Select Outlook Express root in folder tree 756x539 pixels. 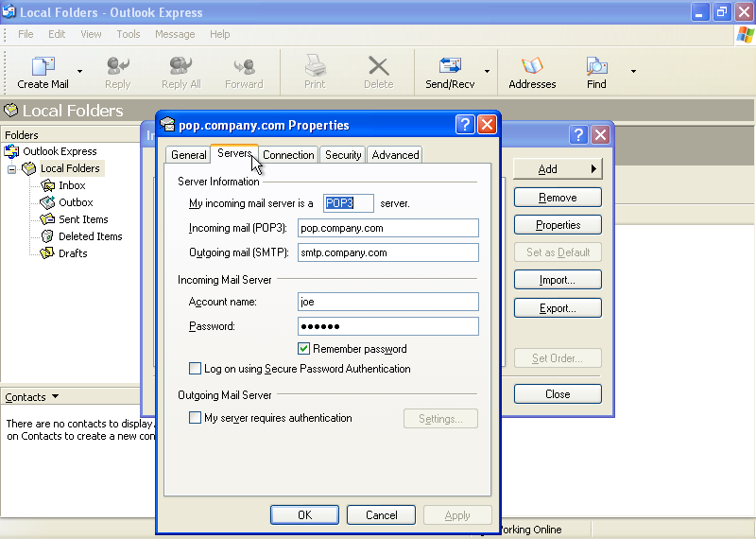click(x=60, y=151)
